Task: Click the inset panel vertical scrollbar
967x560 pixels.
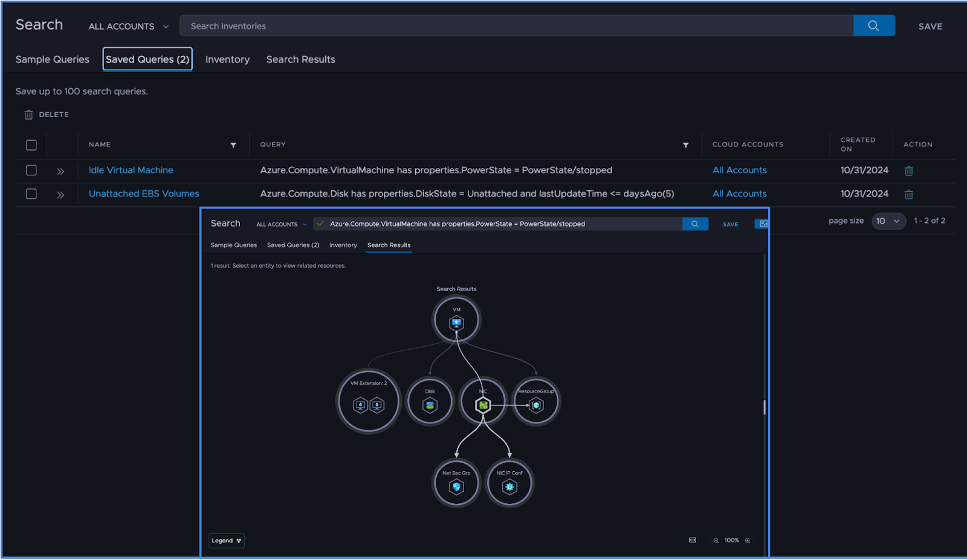Action: pyautogui.click(x=765, y=407)
